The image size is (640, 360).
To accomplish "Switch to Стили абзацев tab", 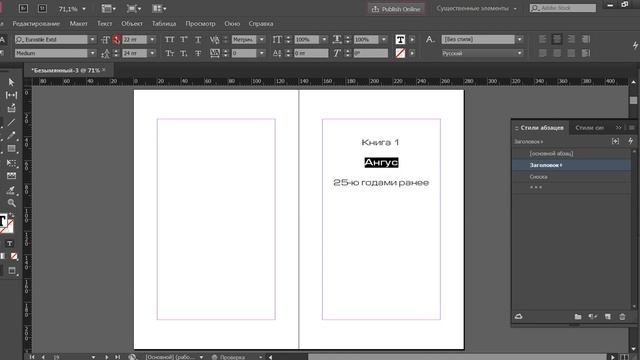I will (542, 128).
